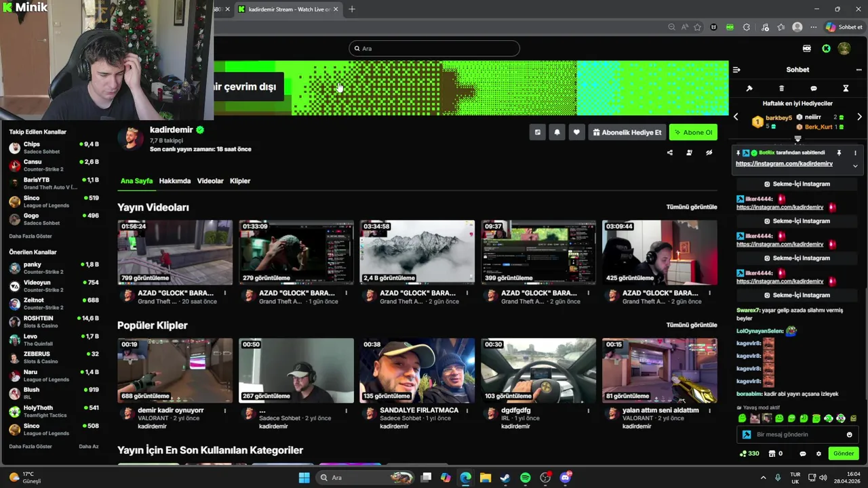
Task: Open Chips channel in followed list
Action: pyautogui.click(x=54, y=147)
